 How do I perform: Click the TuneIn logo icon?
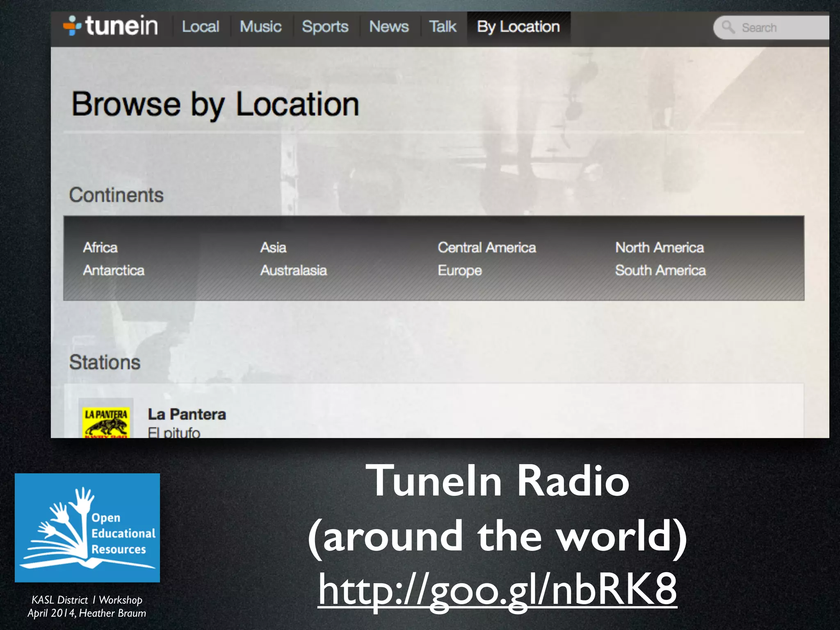click(72, 26)
